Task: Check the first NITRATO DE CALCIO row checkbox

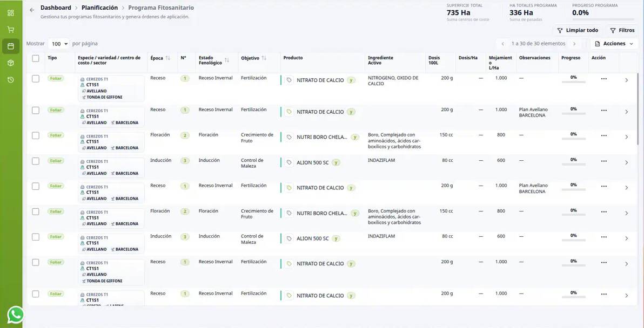Action: coord(36,79)
